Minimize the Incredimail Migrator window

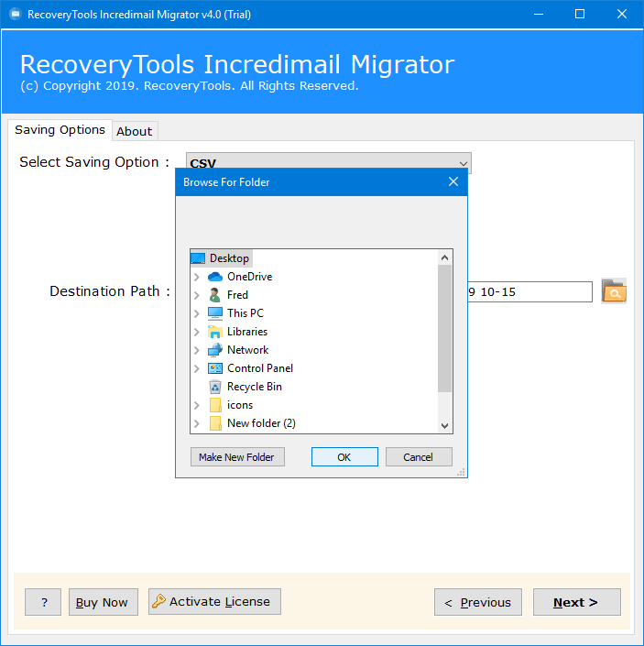point(539,15)
